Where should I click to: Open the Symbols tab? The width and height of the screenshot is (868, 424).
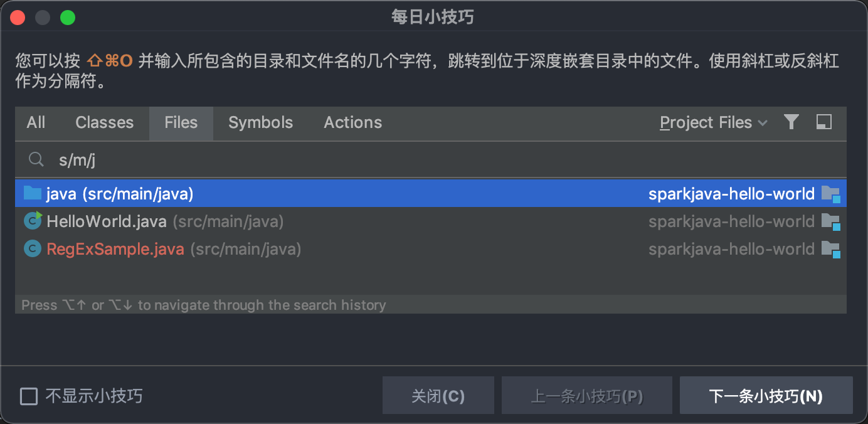tap(260, 123)
